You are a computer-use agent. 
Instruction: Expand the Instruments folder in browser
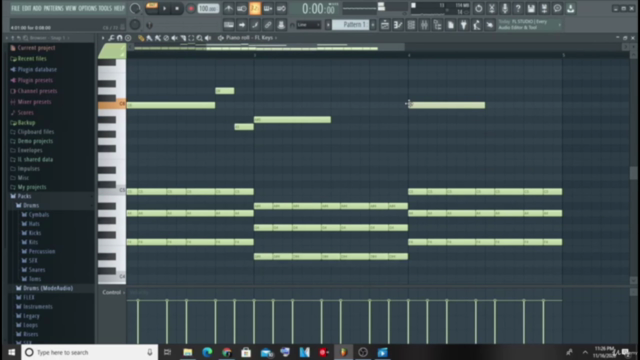click(x=38, y=307)
